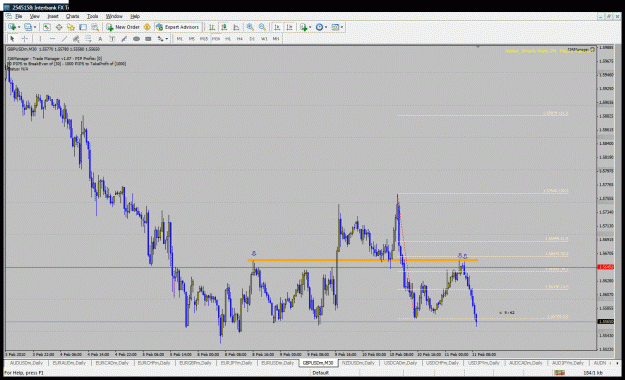
Task: Open the Profiles icon
Action: click(28, 27)
